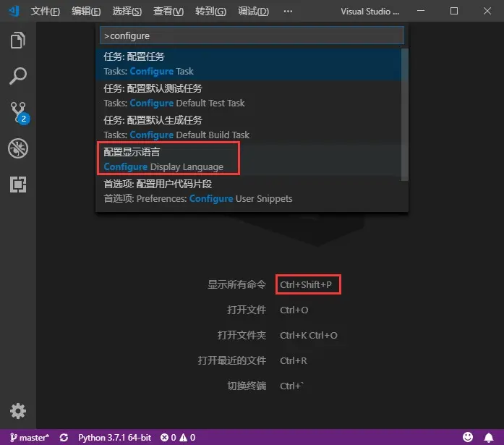
Task: Select the Python 3.7.1 64-bit interpreter
Action: 115,438
